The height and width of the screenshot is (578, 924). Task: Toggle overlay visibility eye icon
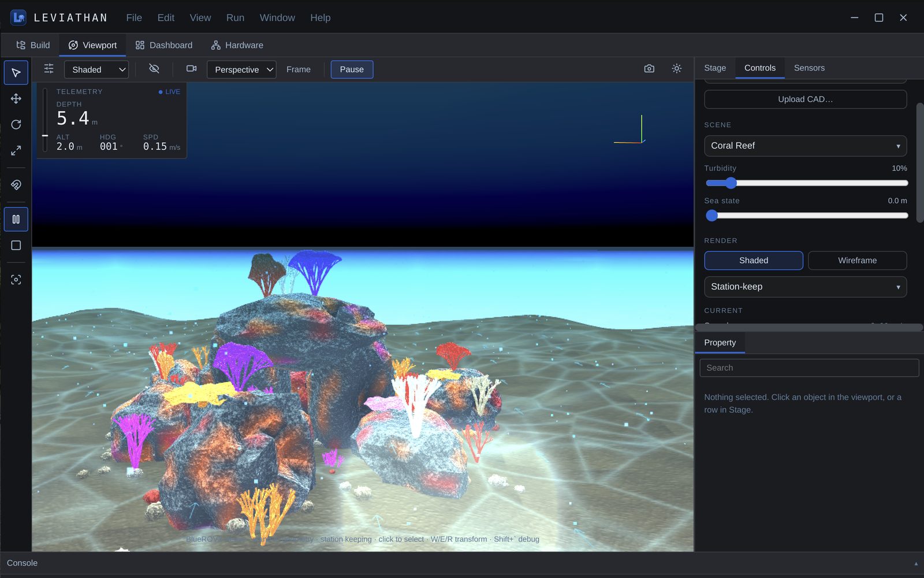(x=154, y=69)
